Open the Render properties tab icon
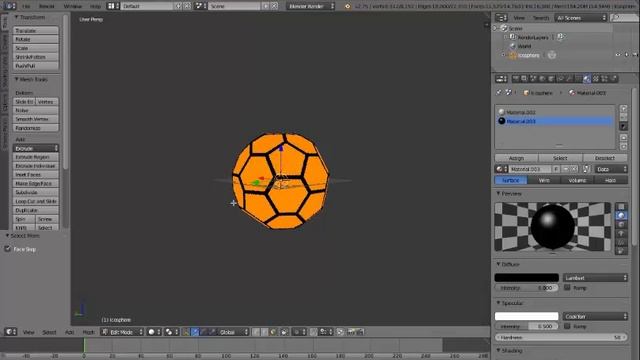The image size is (640, 360). [515, 79]
